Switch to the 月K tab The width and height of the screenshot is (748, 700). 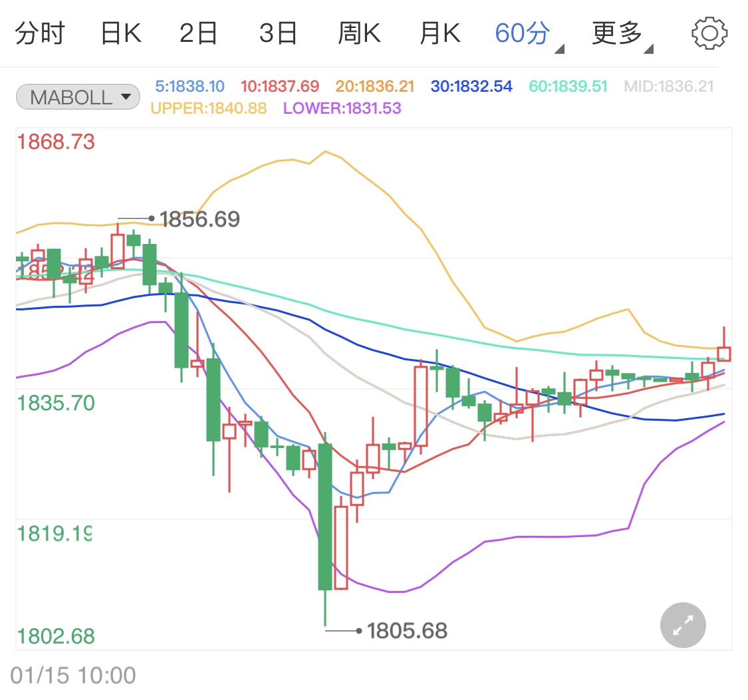[440, 33]
